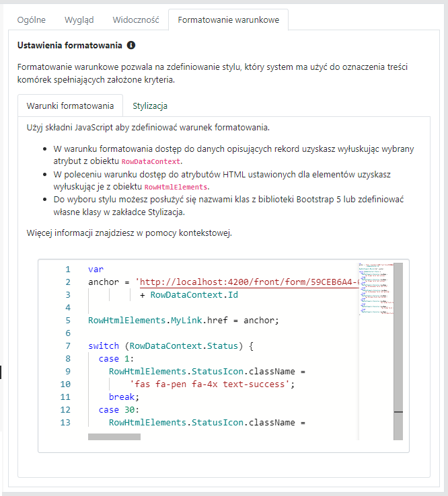The image size is (448, 496).
Task: Click 'Więcej informacji znajdziesz w pomocy kontekstowej.' text
Action: [x=129, y=233]
